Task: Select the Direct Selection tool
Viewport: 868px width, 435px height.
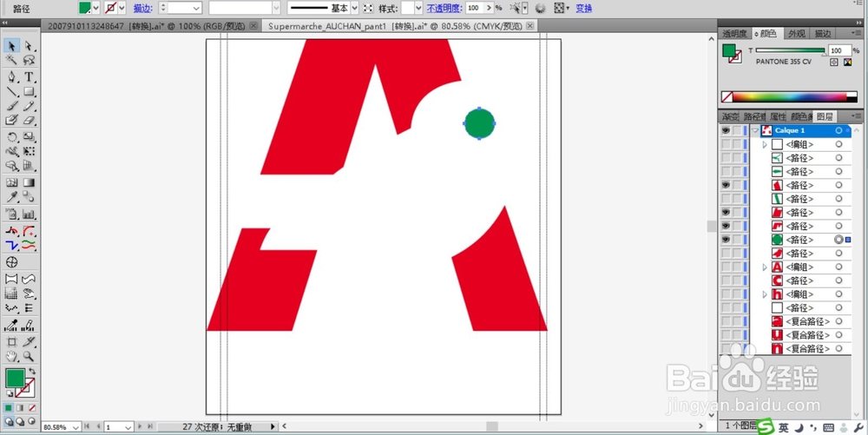Action: 29,46
